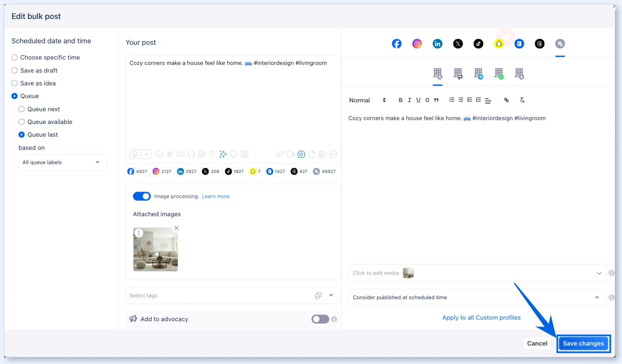This screenshot has width=622, height=364.
Task: Open text alignment options in editor
Action: tap(488, 100)
